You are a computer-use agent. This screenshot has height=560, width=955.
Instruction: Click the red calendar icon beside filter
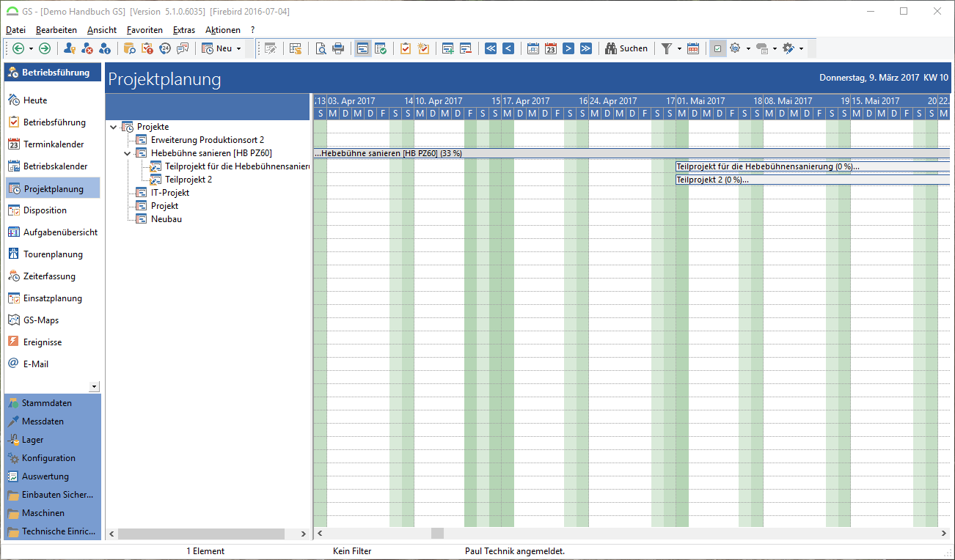click(x=693, y=48)
